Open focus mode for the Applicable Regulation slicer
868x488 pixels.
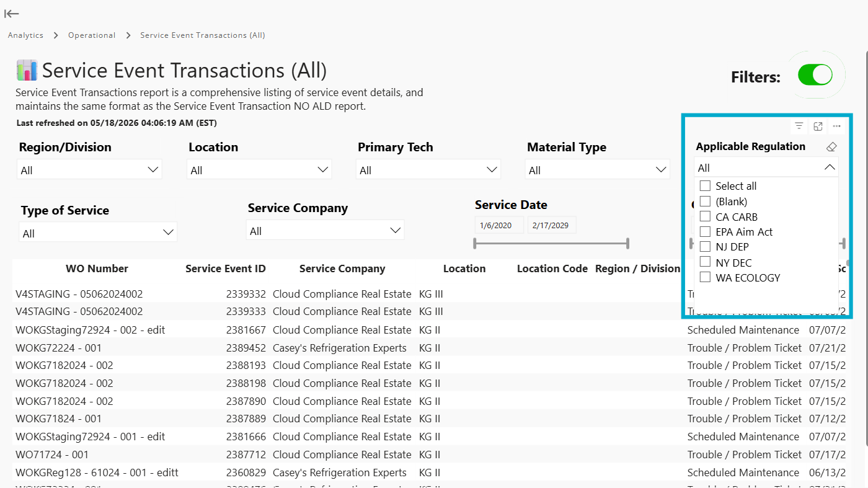coord(818,126)
